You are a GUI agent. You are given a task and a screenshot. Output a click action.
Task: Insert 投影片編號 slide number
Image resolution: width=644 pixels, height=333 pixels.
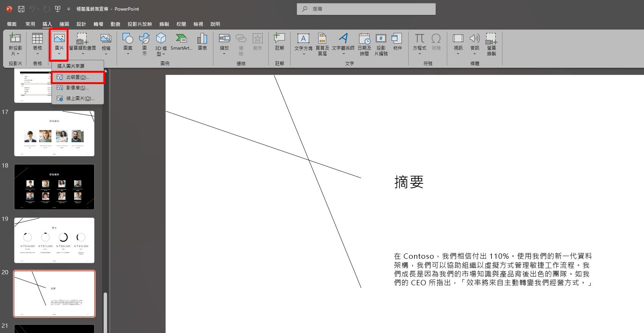[x=381, y=44]
